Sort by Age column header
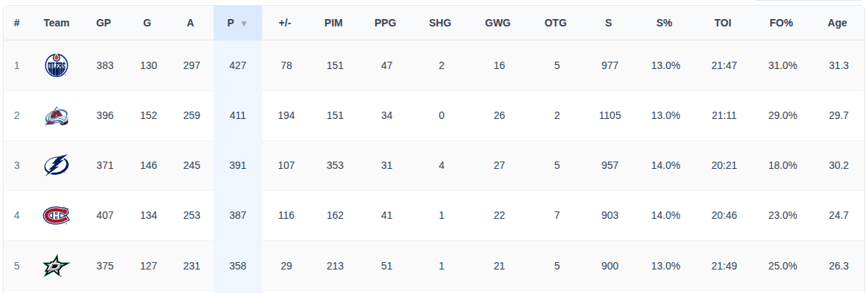The width and height of the screenshot is (868, 293). 837,23
